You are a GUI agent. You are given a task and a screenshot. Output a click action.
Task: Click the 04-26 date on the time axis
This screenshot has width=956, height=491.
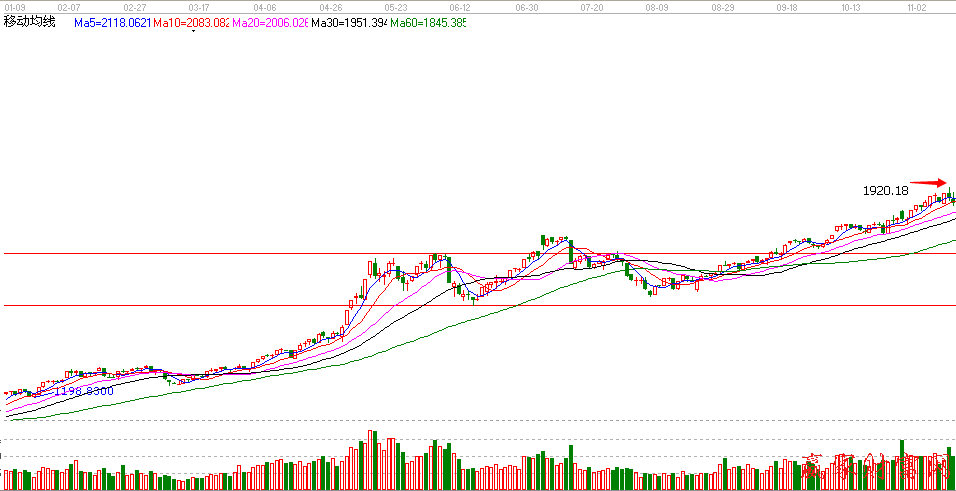tap(330, 6)
